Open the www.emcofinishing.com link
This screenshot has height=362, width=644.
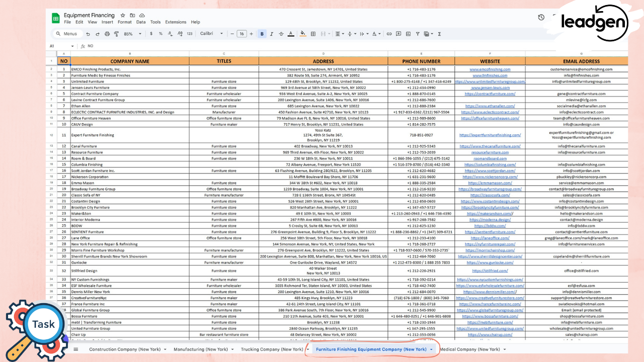click(x=490, y=69)
